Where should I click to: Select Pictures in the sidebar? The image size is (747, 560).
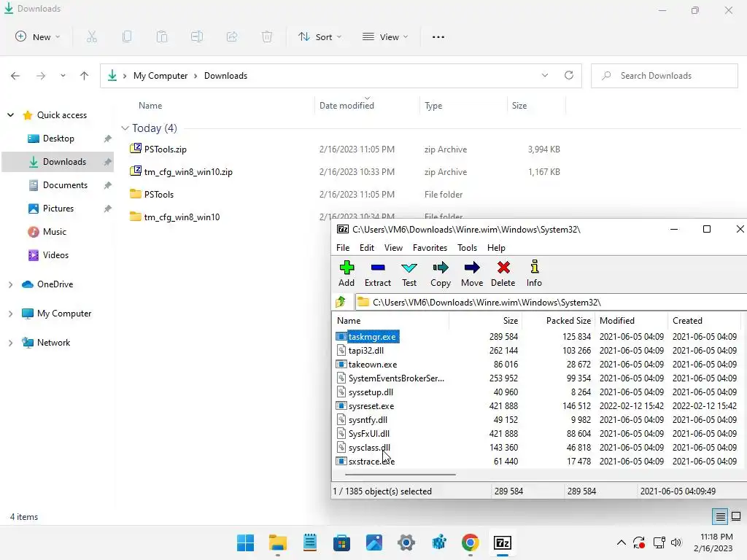click(x=58, y=209)
